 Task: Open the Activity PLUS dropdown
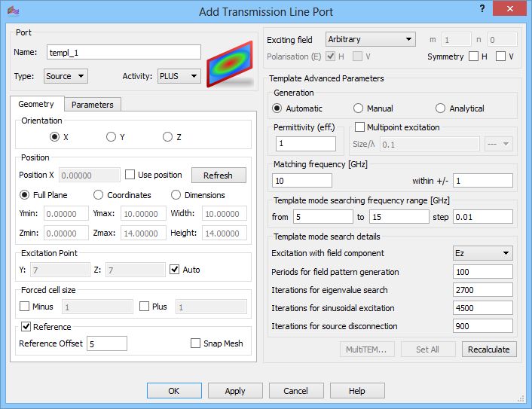179,76
